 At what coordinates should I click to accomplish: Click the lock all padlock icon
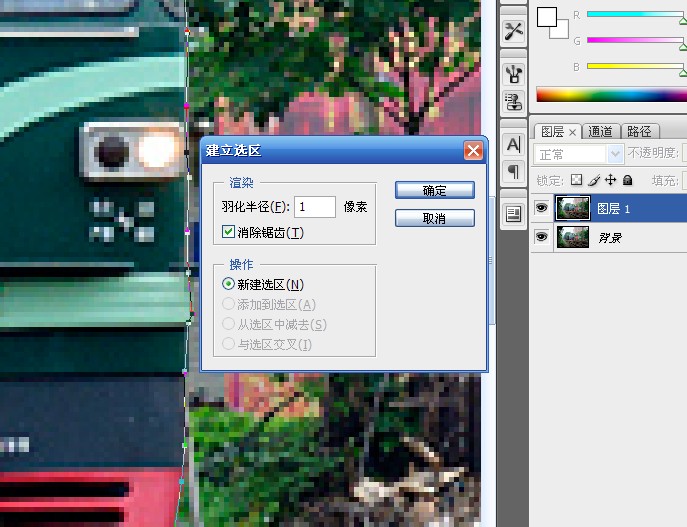[x=627, y=181]
